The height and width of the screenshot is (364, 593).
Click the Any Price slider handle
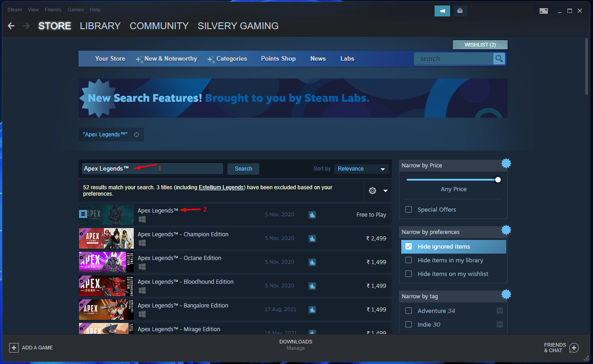point(498,180)
